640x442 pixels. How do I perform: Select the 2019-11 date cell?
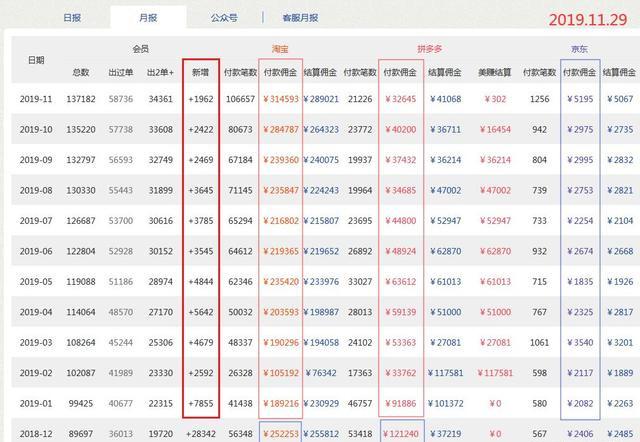36,99
